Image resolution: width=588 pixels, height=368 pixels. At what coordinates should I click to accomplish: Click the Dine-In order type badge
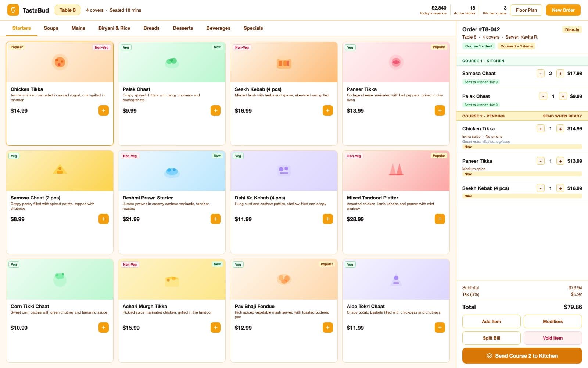tap(572, 30)
